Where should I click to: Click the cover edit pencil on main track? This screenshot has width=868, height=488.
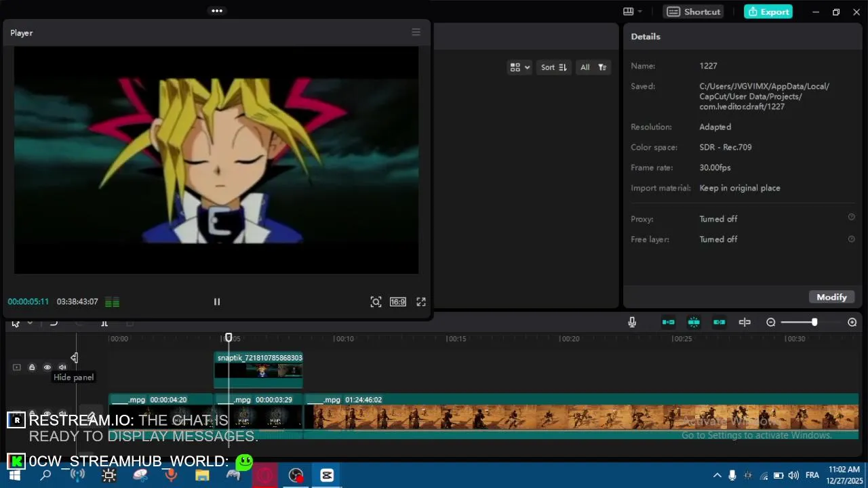click(91, 415)
